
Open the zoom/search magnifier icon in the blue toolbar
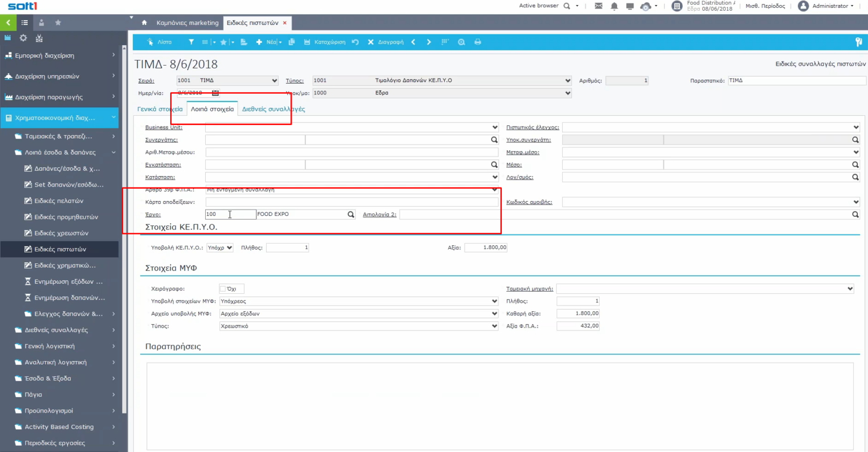pos(462,42)
